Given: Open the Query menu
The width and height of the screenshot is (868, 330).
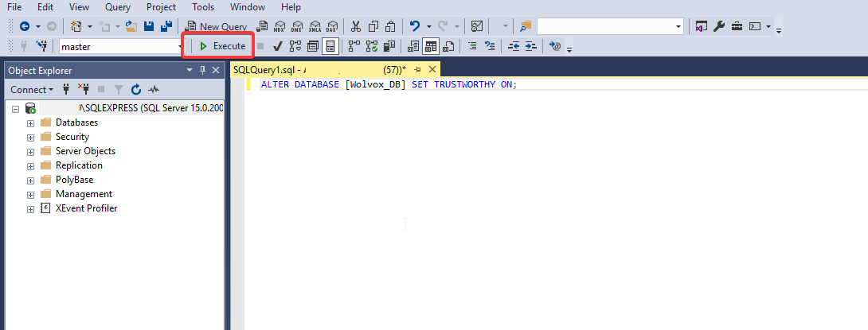Looking at the screenshot, I should click(117, 7).
